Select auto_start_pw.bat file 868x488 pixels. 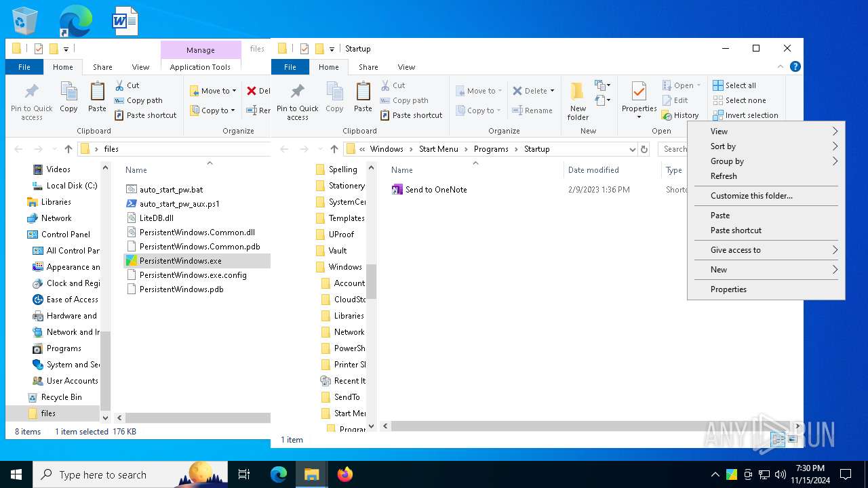[171, 190]
